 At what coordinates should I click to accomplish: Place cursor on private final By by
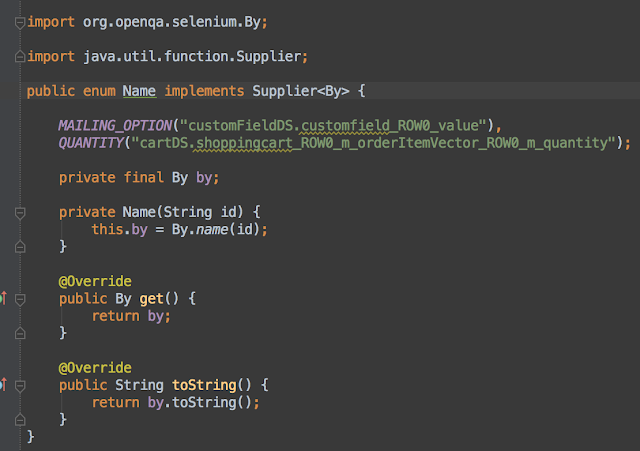click(x=139, y=178)
